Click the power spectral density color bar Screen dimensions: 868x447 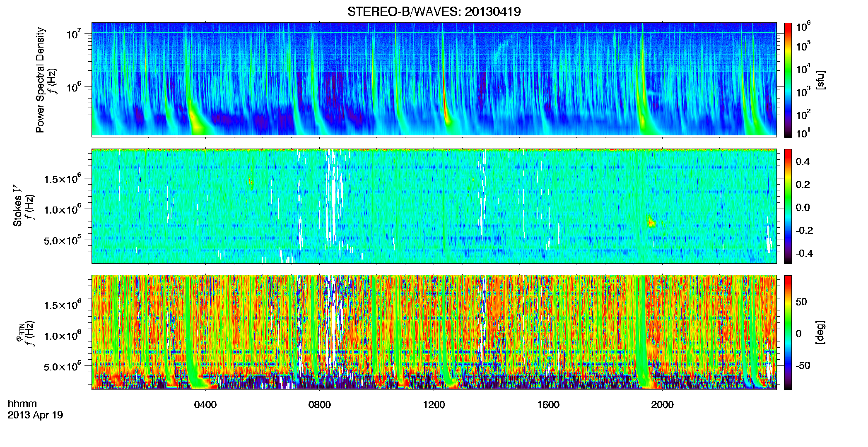788,80
